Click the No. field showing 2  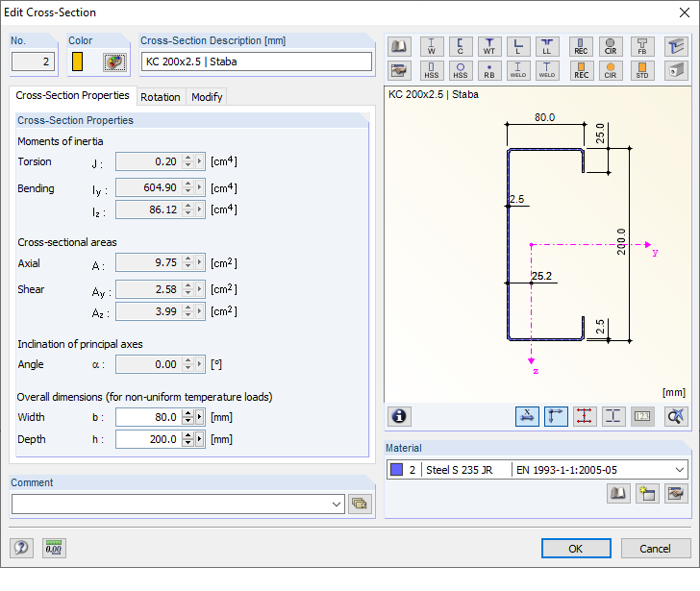pyautogui.click(x=33, y=62)
